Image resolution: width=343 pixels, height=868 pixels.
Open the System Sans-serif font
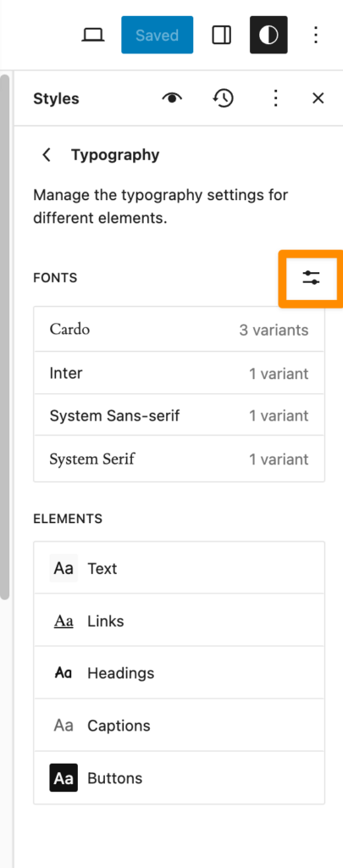click(x=180, y=415)
